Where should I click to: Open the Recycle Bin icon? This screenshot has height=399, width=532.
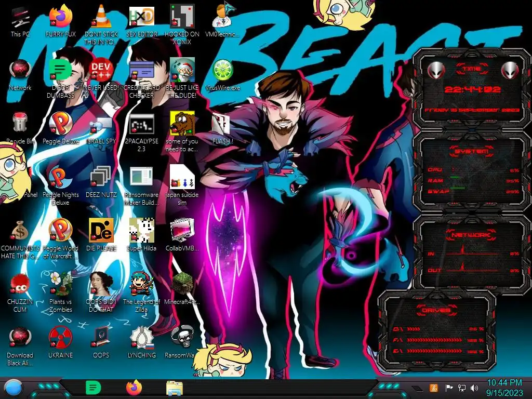click(x=20, y=123)
